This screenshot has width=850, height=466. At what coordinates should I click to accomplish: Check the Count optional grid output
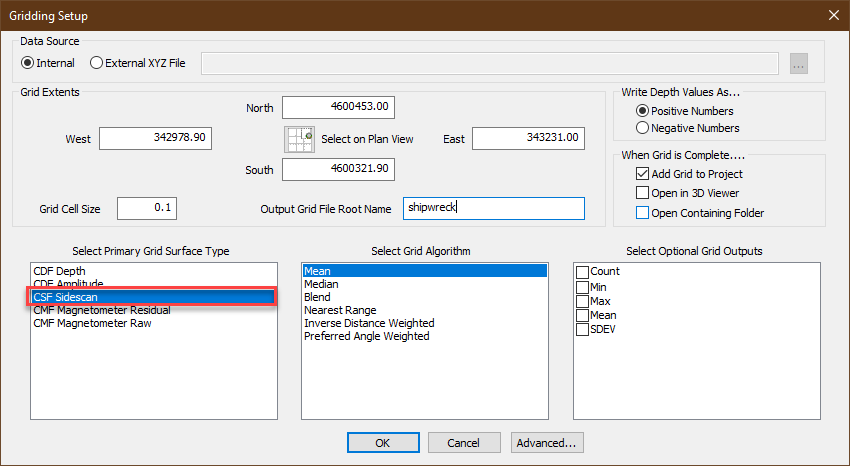point(583,272)
